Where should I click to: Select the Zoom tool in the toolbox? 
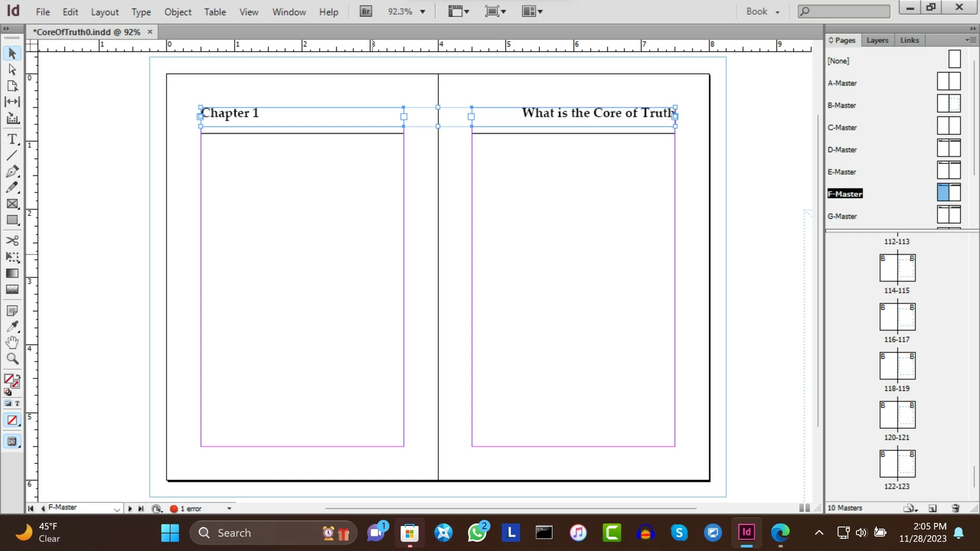pos(12,359)
